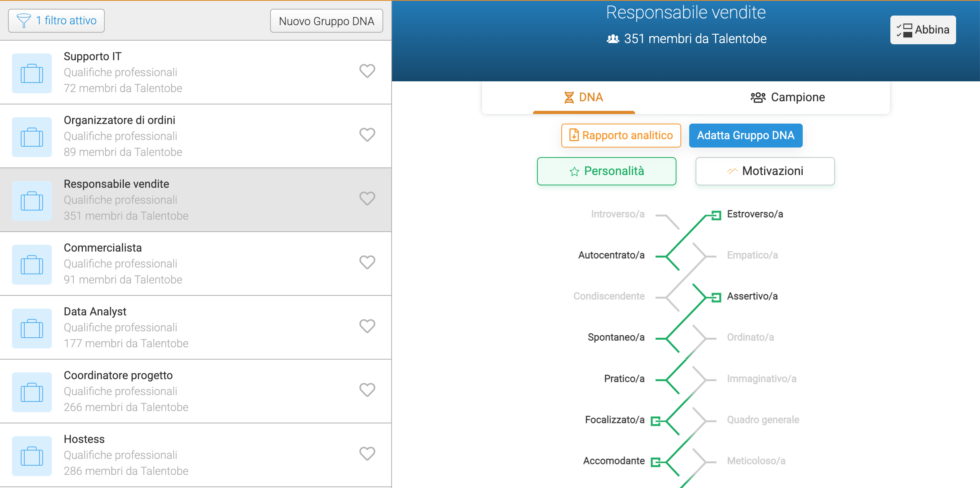The height and width of the screenshot is (488, 980).
Task: Click briefcase icon for Hostess group
Action: (32, 456)
